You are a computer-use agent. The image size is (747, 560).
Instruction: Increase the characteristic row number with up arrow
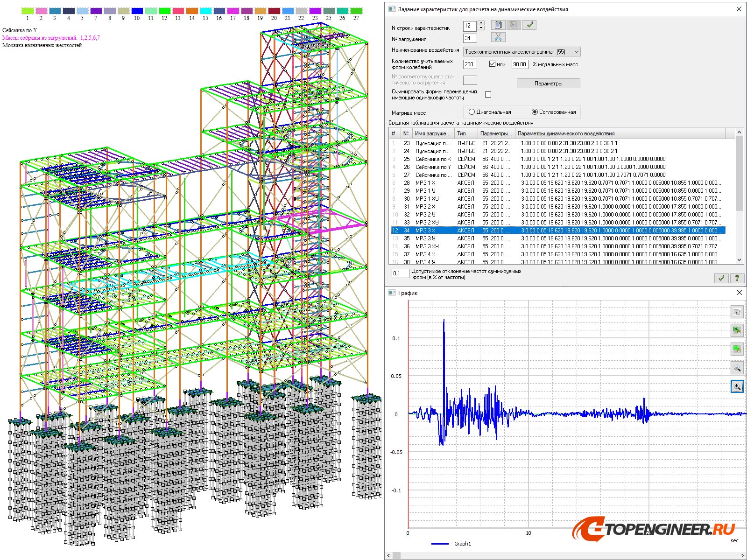point(481,23)
